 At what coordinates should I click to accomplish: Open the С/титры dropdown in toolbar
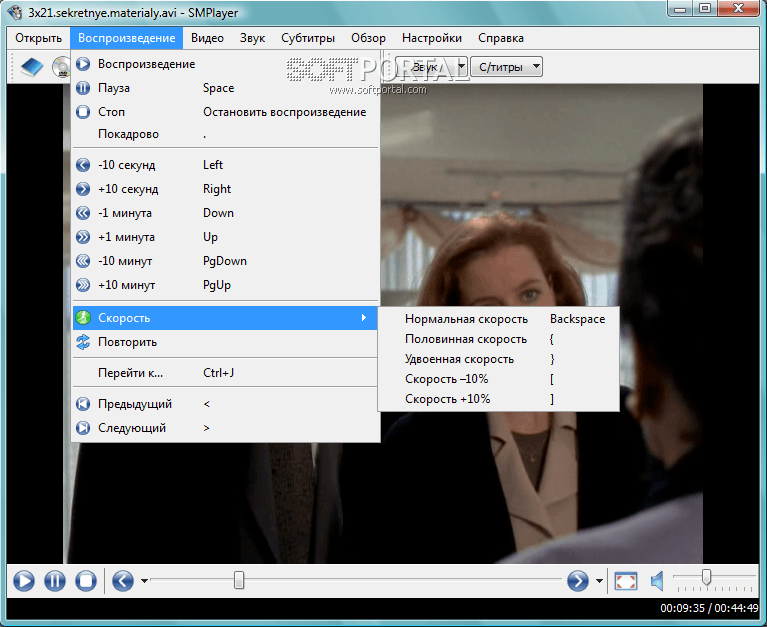506,67
